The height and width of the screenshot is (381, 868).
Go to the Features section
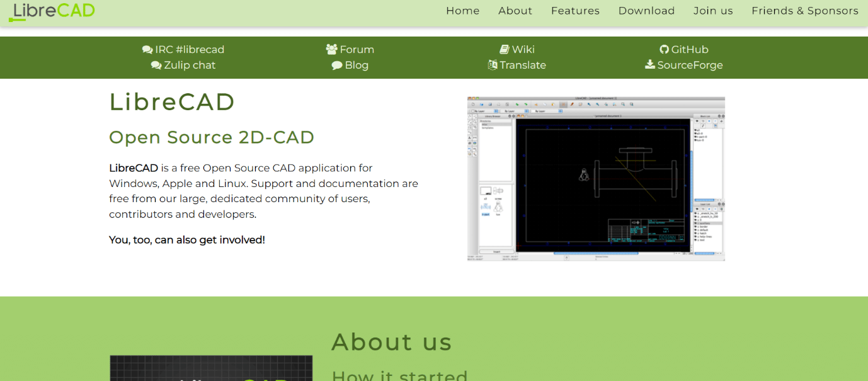point(575,11)
